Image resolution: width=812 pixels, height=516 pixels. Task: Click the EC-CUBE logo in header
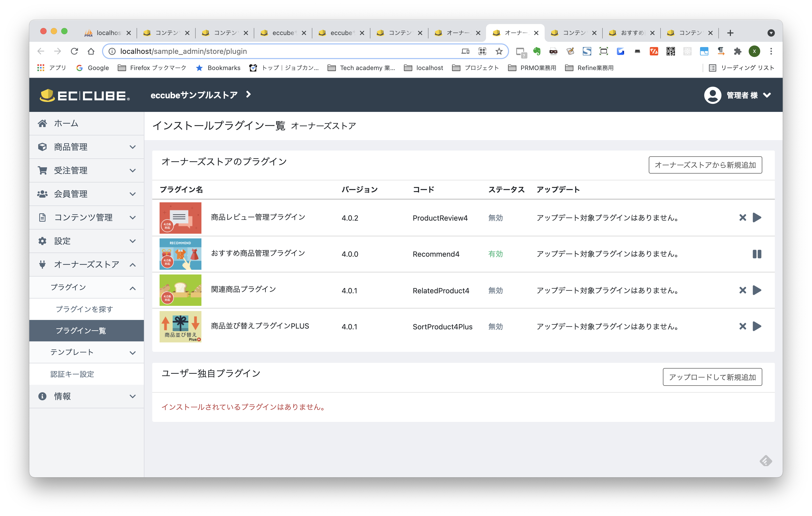tap(85, 95)
